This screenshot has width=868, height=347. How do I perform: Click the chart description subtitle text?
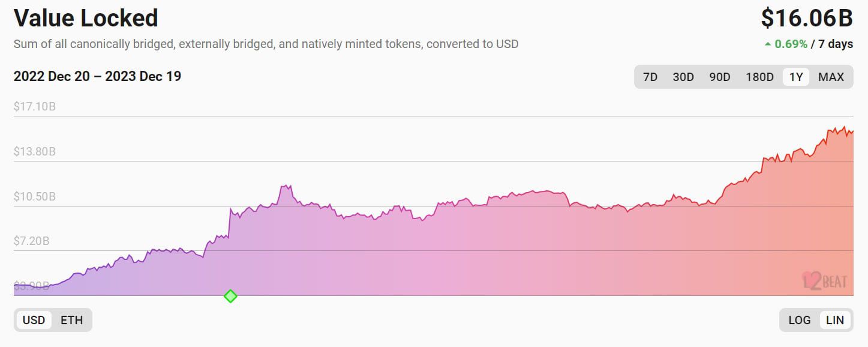coord(266,43)
